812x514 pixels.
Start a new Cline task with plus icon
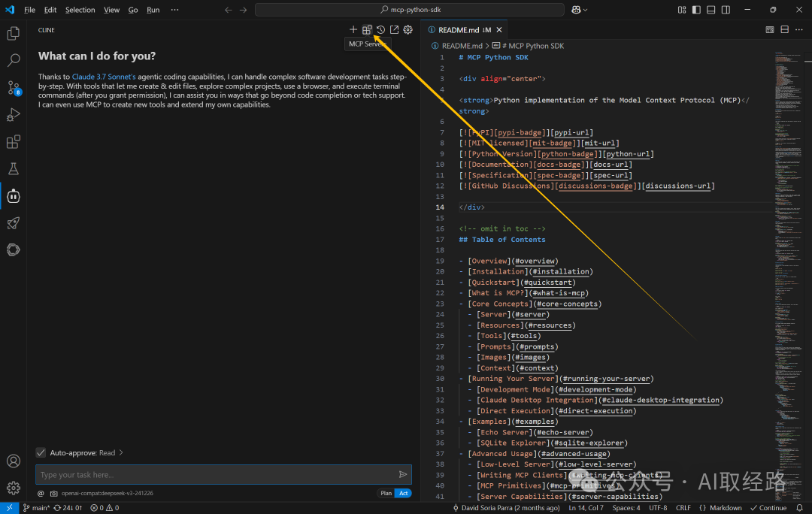(353, 30)
